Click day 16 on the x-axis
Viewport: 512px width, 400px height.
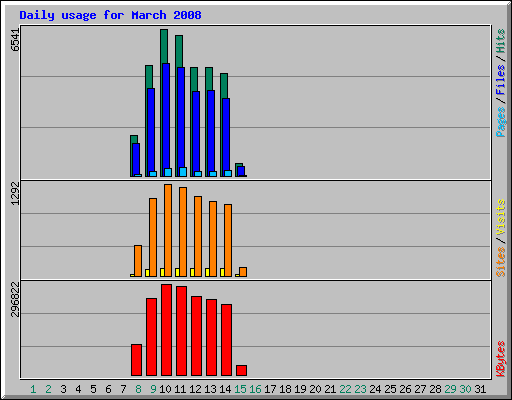click(255, 389)
